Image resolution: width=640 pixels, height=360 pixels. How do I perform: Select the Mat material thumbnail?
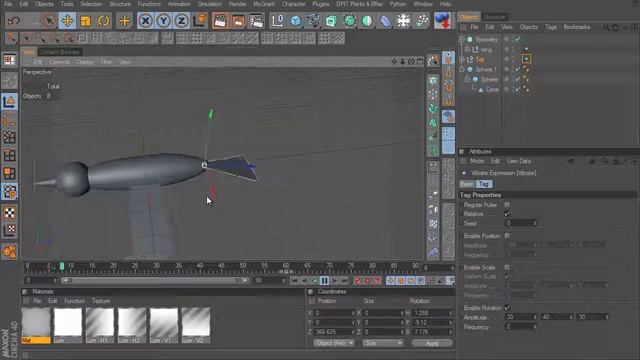(x=36, y=325)
